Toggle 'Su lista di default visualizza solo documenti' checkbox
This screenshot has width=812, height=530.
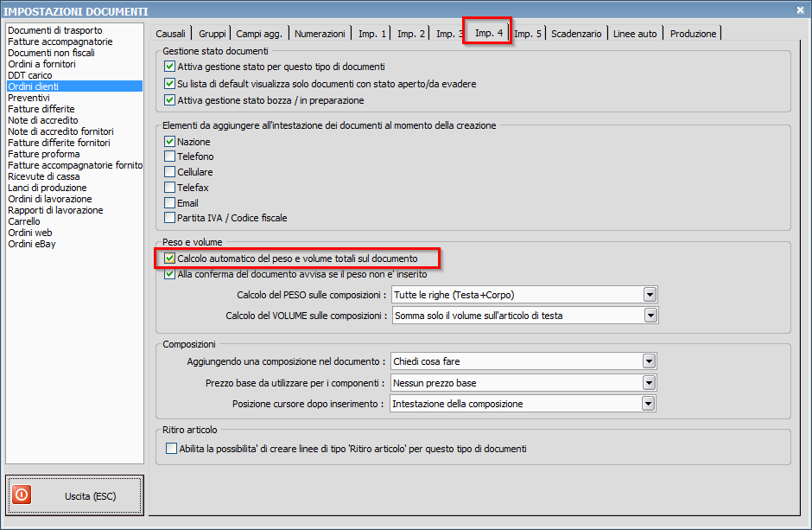point(169,83)
